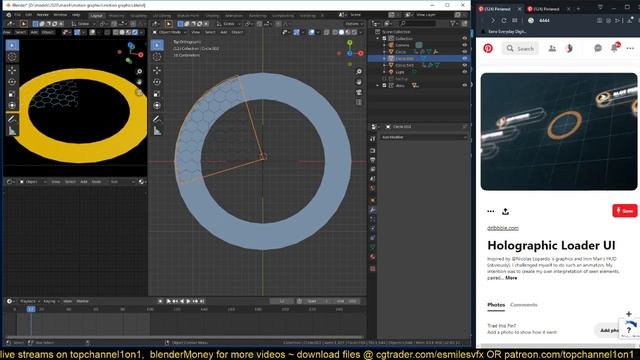Open Object Mode dropdown in main viewport

pos(169,32)
